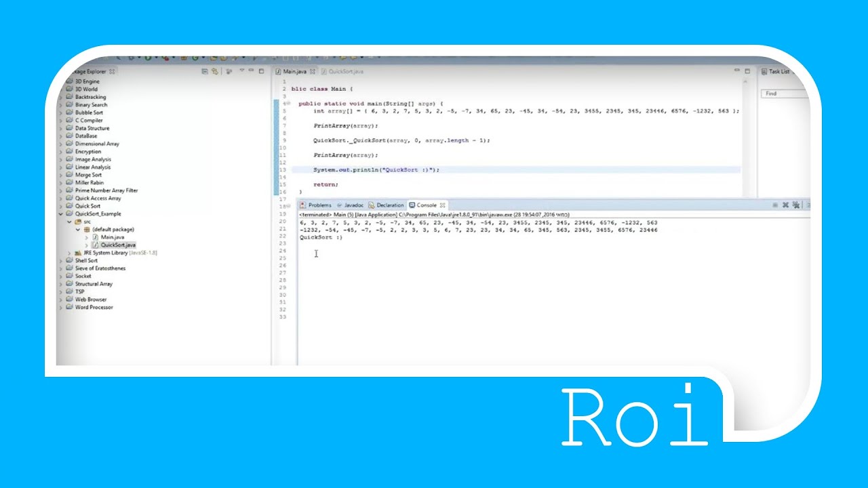868x488 pixels.
Task: Open the Problems tab
Action: [316, 205]
